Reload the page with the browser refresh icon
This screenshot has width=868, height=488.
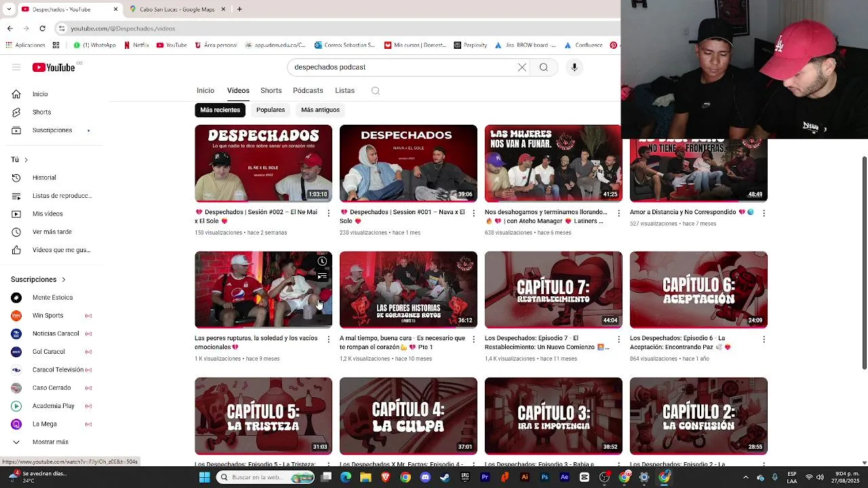(42, 28)
